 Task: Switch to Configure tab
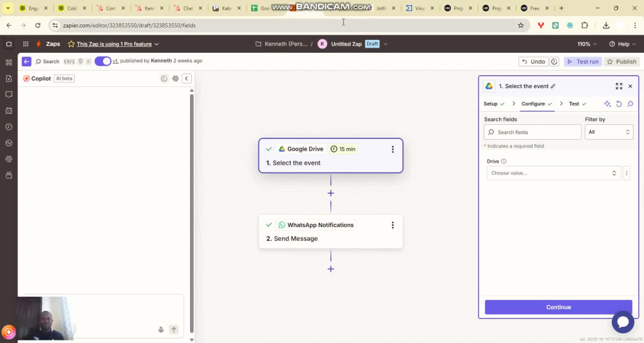537,104
